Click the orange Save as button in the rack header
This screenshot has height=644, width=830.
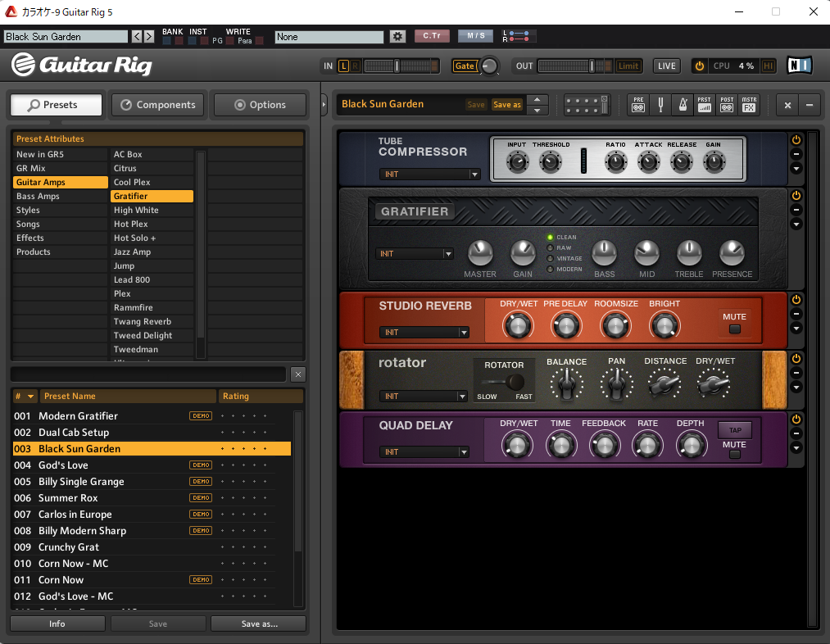click(x=507, y=105)
